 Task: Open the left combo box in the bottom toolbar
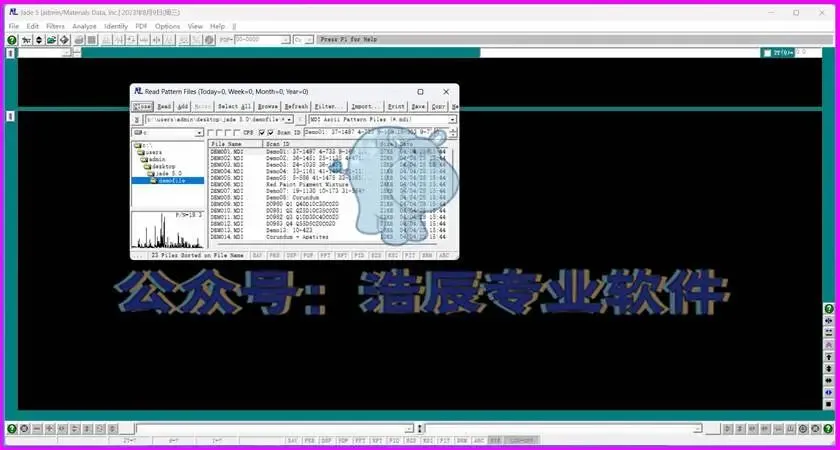pyautogui.click(x=410, y=429)
